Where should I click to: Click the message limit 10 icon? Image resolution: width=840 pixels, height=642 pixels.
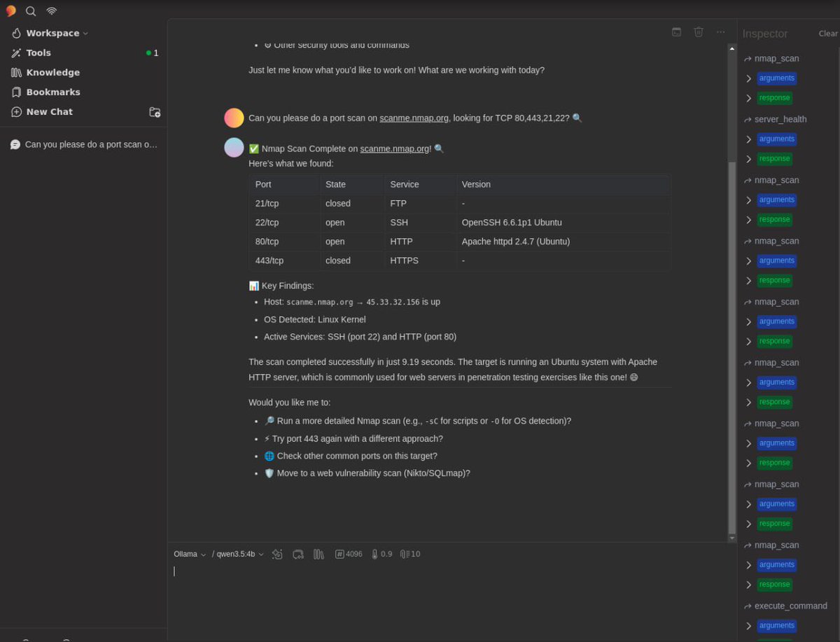(405, 554)
